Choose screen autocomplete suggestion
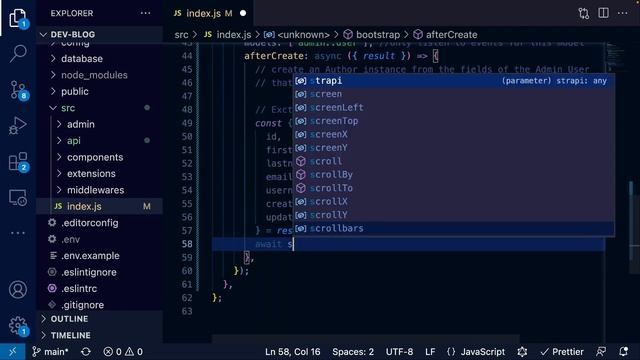The height and width of the screenshot is (360, 640). point(453,94)
